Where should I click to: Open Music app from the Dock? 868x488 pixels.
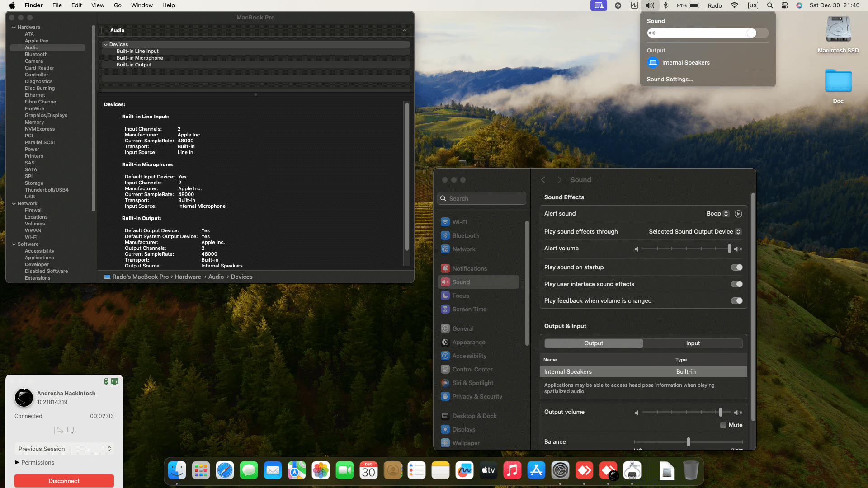click(512, 470)
